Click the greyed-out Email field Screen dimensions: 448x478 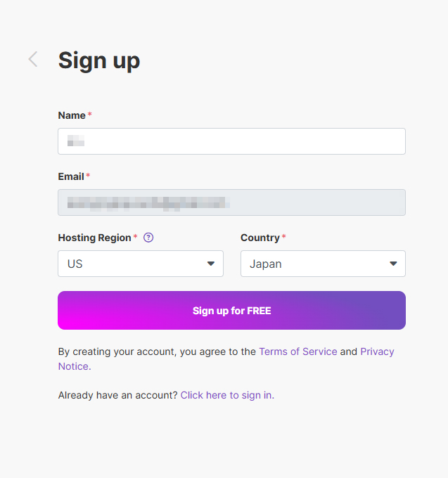[231, 202]
